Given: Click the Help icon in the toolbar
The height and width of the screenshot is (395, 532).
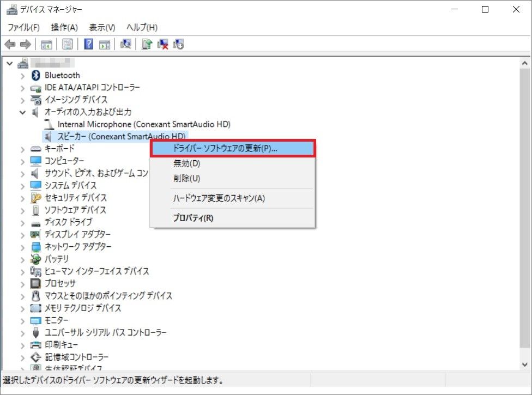Looking at the screenshot, I should (89, 45).
